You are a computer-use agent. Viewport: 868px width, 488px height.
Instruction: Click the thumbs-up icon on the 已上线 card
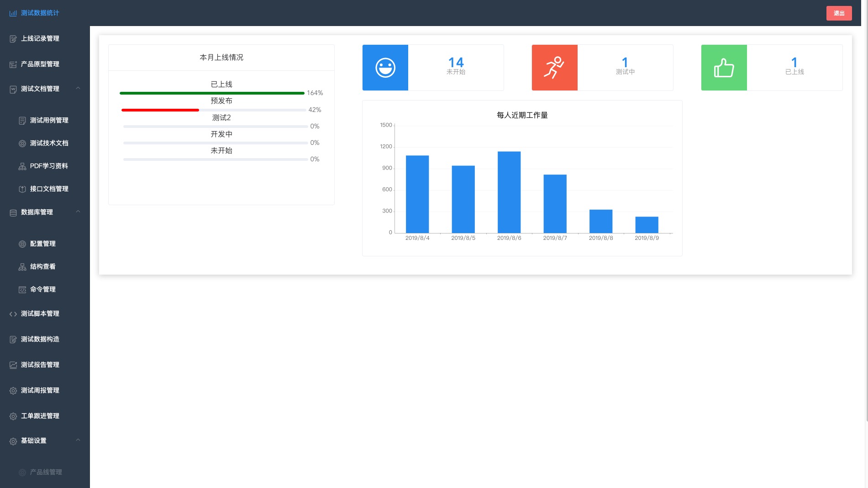pyautogui.click(x=724, y=68)
